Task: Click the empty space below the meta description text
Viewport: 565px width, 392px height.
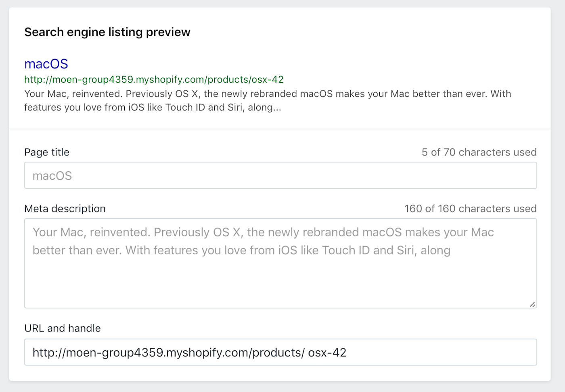Action: click(x=280, y=283)
